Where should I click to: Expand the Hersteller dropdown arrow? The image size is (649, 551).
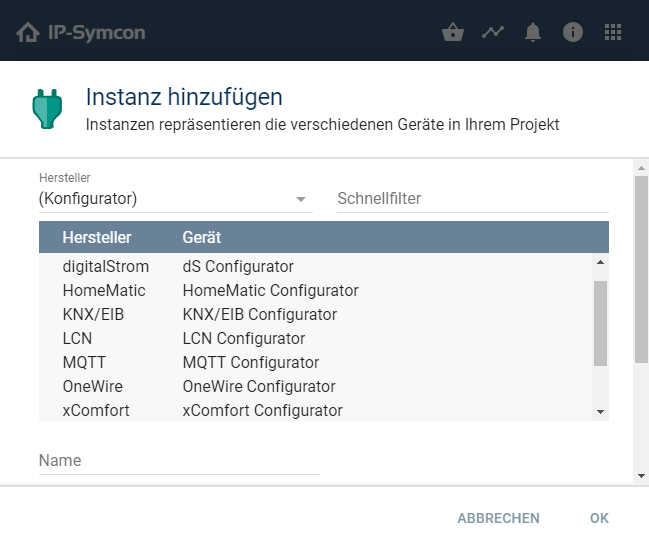(x=301, y=199)
